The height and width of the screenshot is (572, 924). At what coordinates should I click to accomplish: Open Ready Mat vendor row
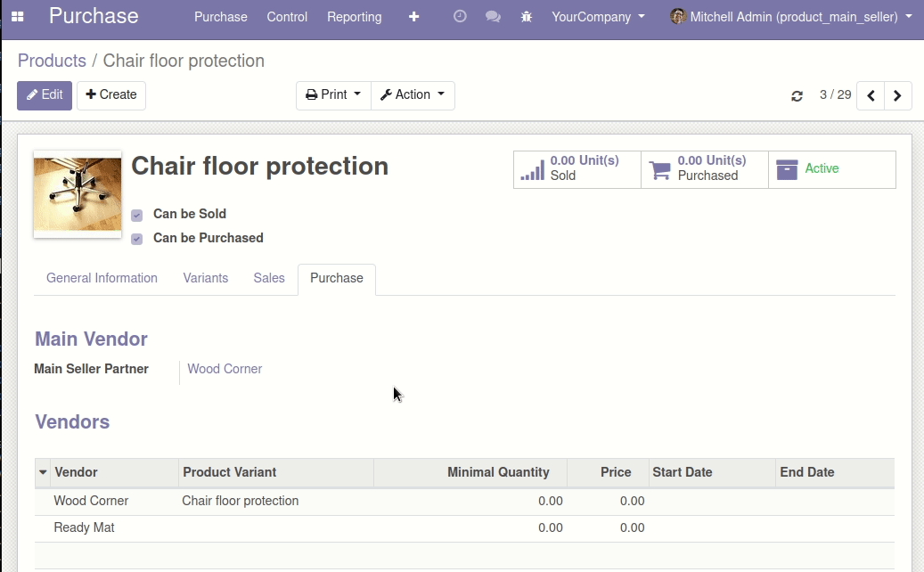pos(464,528)
